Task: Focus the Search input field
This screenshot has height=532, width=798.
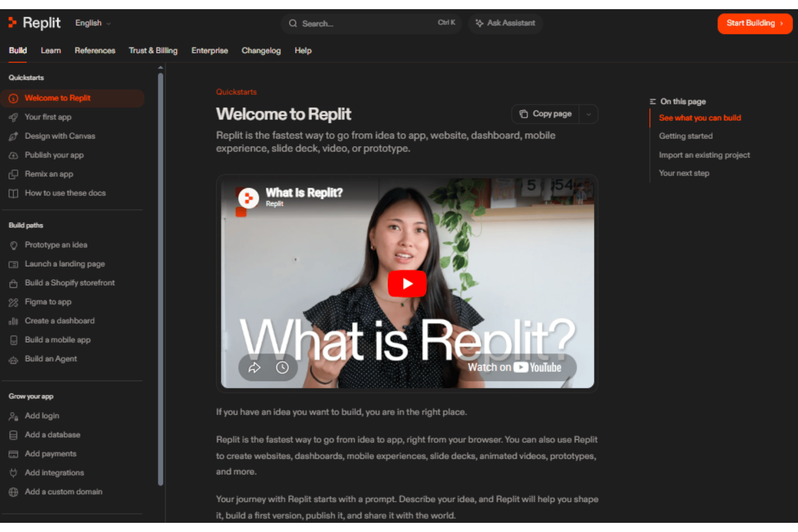Action: [371, 23]
